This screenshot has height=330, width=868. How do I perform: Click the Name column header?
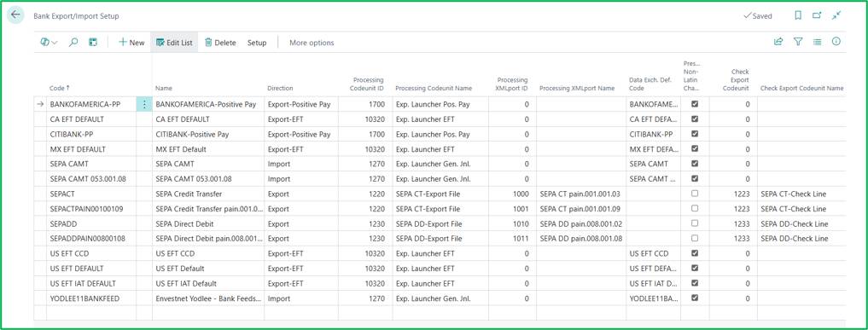(x=164, y=88)
